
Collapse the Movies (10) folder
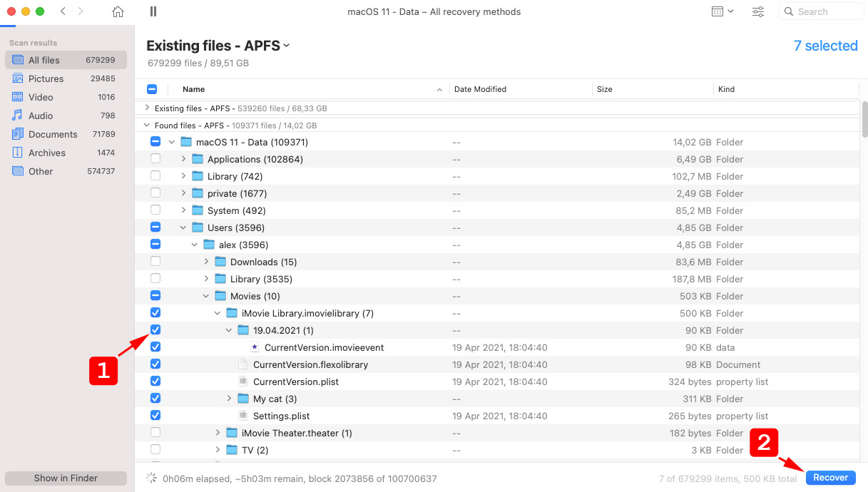pyautogui.click(x=206, y=296)
